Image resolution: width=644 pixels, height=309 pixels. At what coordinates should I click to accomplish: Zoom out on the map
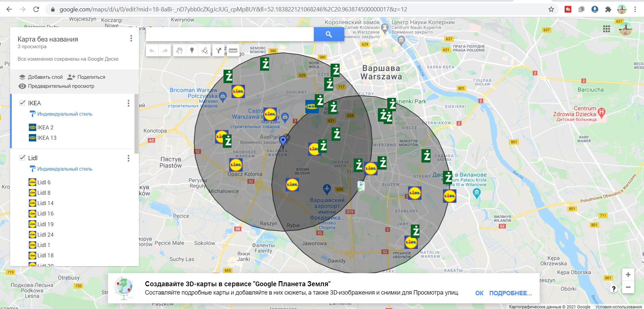628,287
